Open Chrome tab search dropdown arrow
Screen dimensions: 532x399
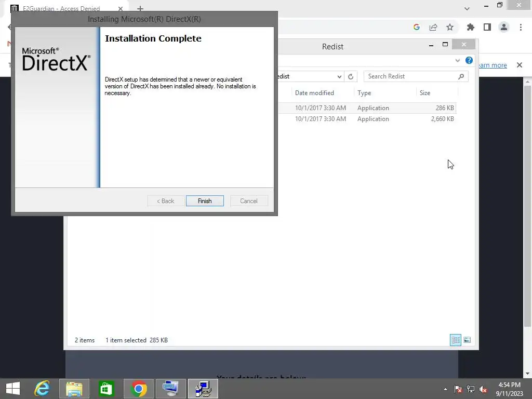pos(467,9)
